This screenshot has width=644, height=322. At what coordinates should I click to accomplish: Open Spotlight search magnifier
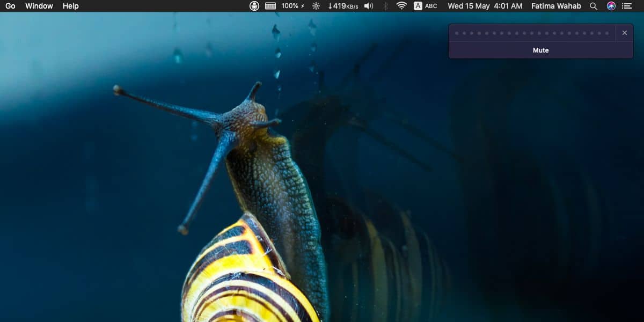594,6
